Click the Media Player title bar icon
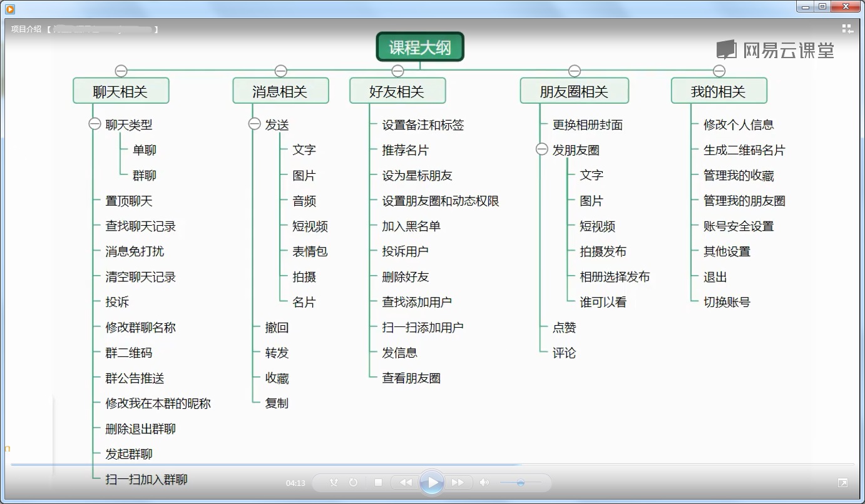Viewport: 865px width, 504px height. click(10, 9)
